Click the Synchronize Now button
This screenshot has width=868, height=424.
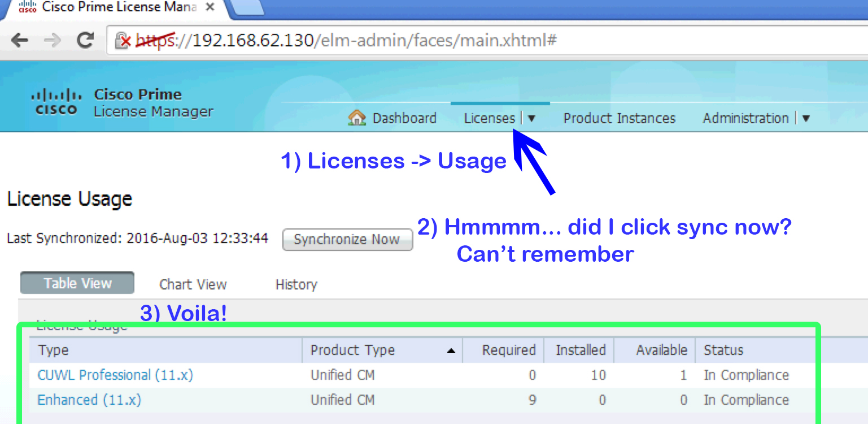point(347,240)
